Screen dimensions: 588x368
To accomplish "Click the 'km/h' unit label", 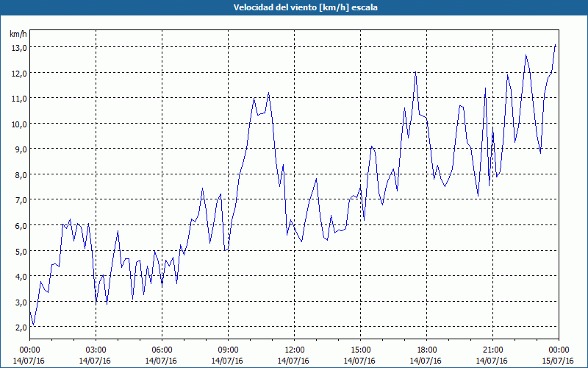I will [18, 34].
